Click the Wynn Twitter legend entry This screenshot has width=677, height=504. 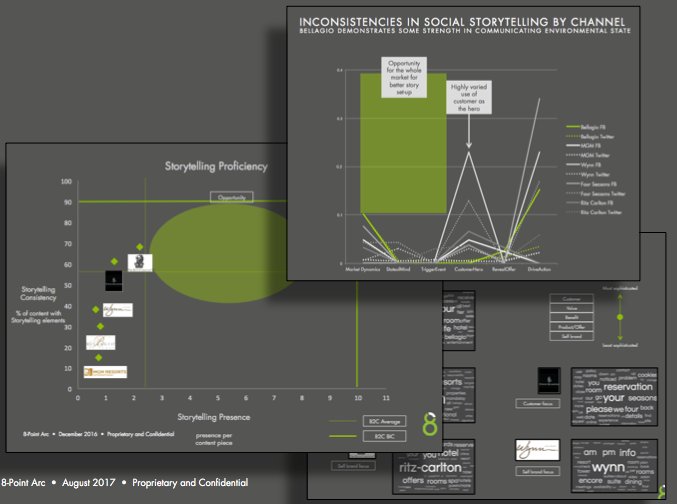click(588, 174)
